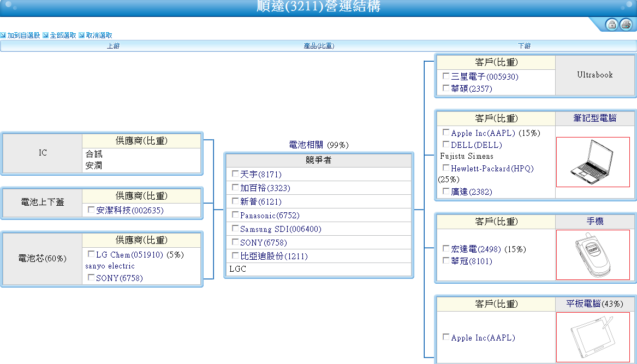Check the Hewlett-Packard(HPQ) checkbox
637x364 pixels.
[x=445, y=168]
